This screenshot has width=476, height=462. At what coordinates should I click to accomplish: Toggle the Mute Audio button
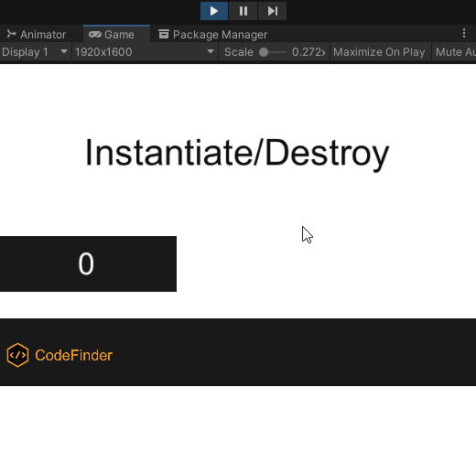(x=455, y=52)
